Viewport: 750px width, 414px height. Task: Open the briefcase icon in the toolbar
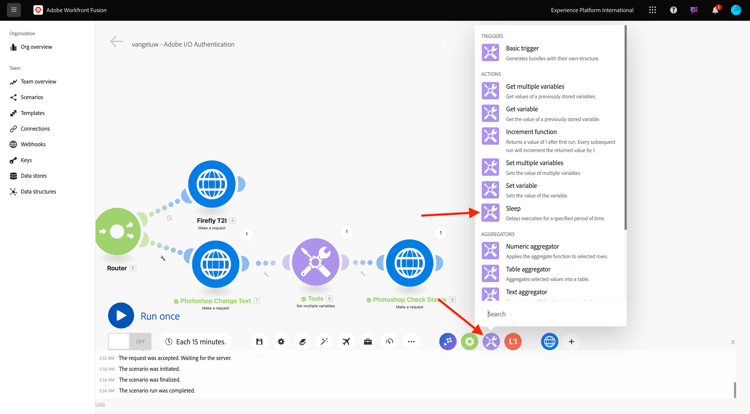[x=368, y=341]
